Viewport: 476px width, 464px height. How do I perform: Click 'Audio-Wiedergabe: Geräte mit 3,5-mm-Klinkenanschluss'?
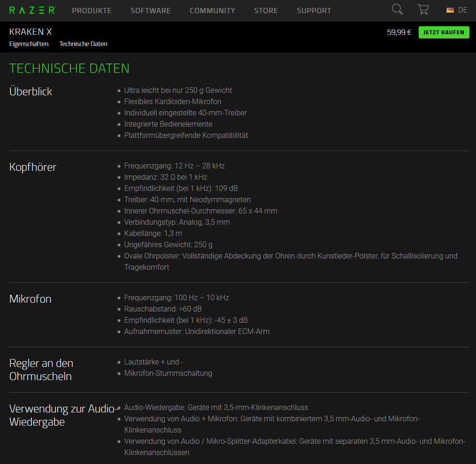pos(216,407)
